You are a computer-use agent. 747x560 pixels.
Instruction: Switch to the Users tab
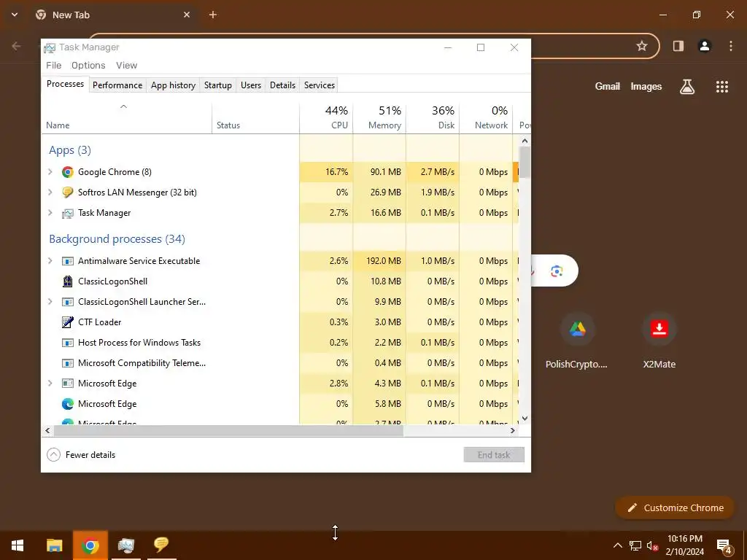[x=251, y=85]
